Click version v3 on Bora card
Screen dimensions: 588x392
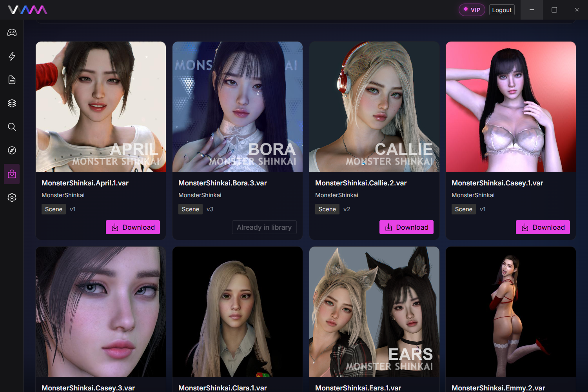pos(210,209)
